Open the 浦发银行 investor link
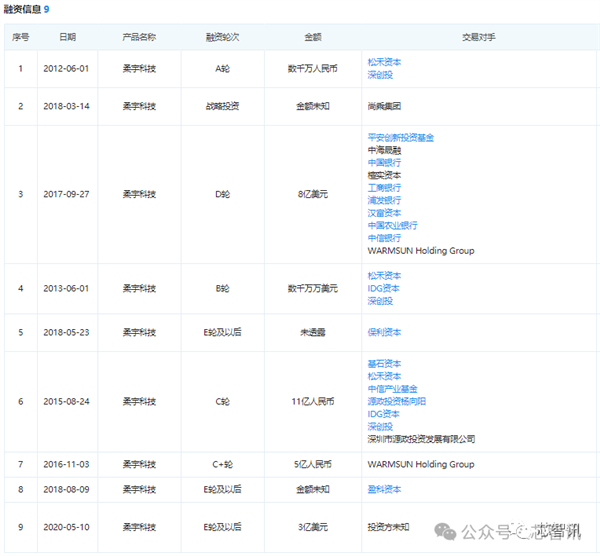This screenshot has width=600, height=556. point(384,200)
